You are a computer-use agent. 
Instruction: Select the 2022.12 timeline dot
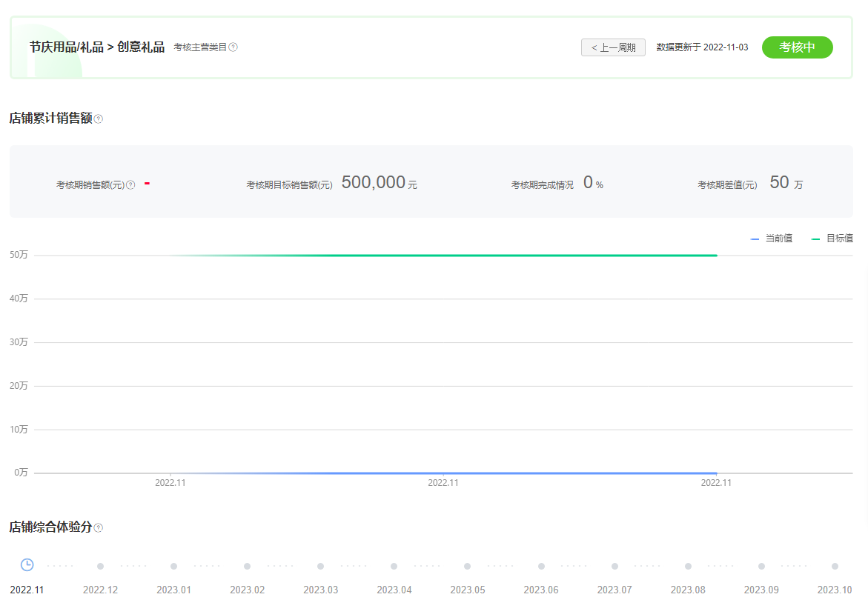click(100, 566)
